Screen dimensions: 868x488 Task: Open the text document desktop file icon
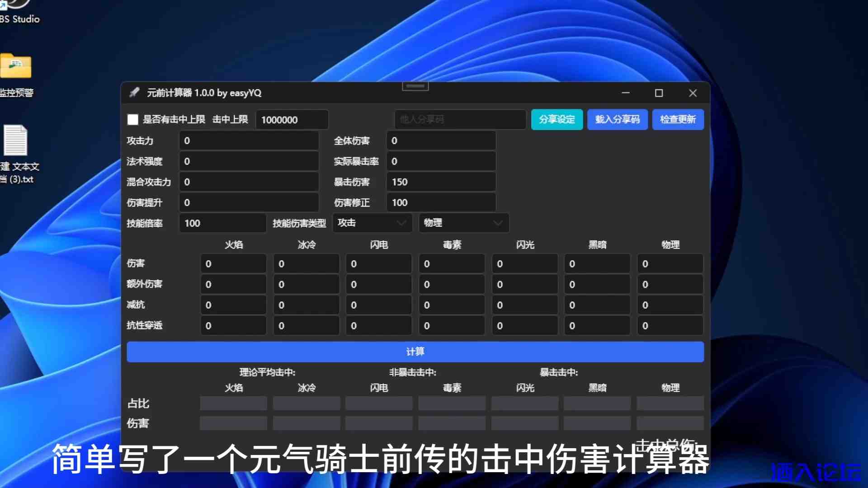click(x=16, y=141)
